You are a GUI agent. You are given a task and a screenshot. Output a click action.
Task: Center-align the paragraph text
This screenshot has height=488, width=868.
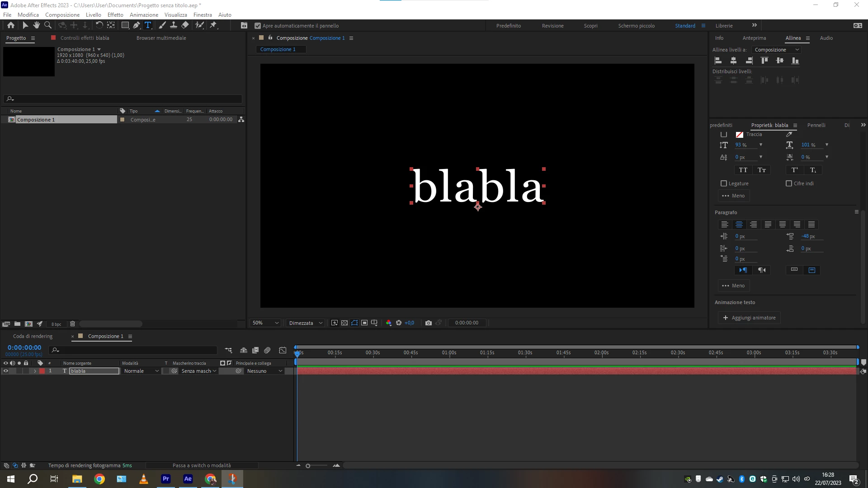pos(739,225)
